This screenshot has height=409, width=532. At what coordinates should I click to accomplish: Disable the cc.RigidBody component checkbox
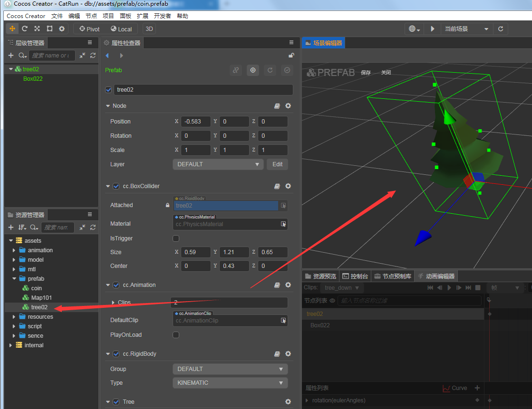pos(116,354)
